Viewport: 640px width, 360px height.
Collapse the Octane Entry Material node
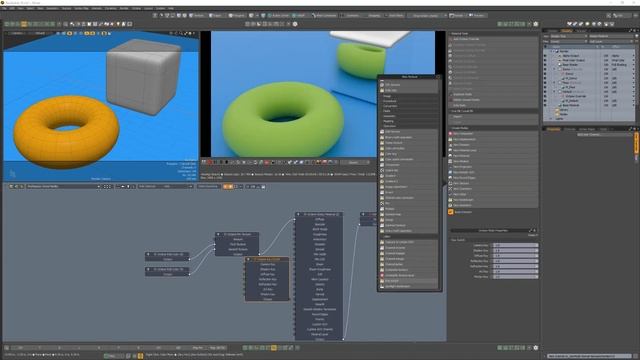pos(298,214)
